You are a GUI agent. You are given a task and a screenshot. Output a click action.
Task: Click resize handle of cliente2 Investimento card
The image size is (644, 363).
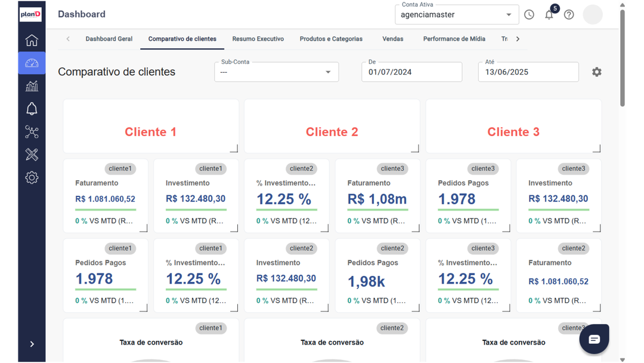point(325,308)
